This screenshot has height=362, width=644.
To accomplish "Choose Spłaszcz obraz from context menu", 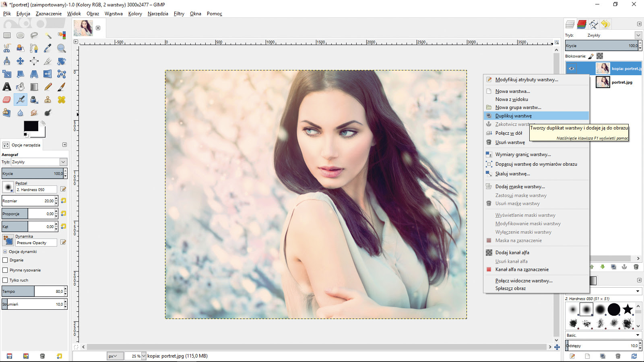I will point(536,288).
